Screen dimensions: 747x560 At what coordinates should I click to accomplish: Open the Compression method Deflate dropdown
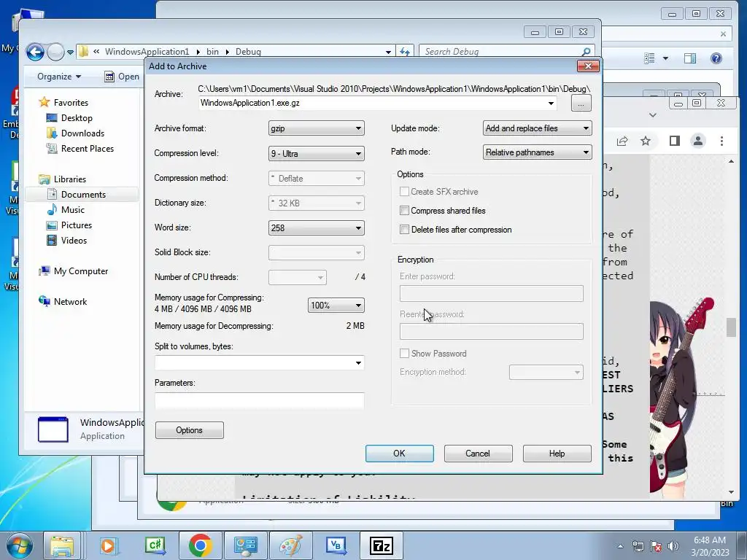click(x=317, y=178)
